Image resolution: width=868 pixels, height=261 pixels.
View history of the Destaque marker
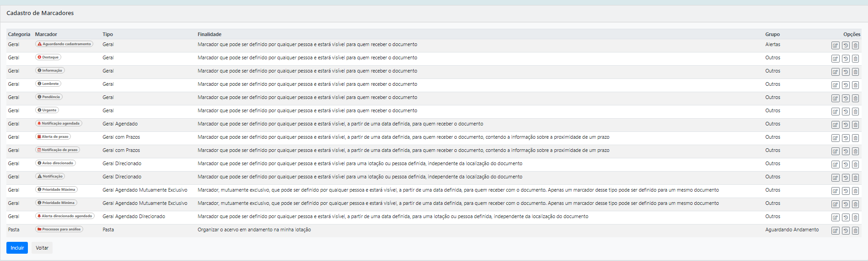coord(846,59)
